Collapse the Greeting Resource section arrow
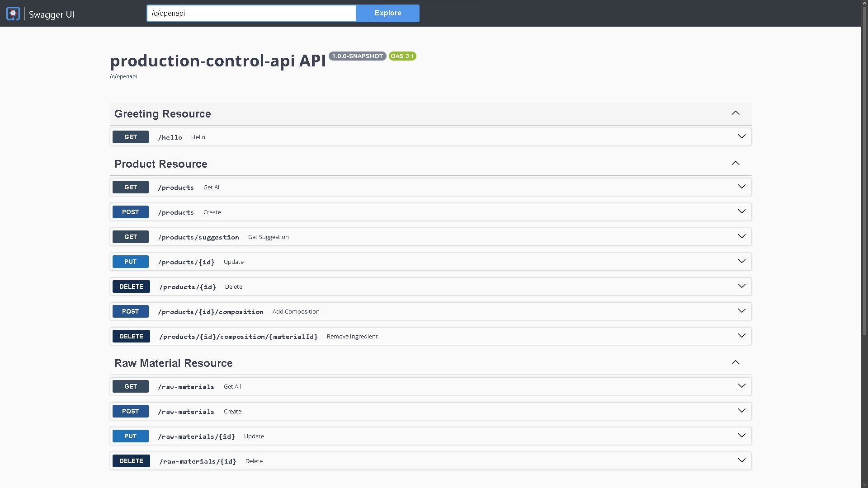Viewport: 868px width, 488px height. coord(736,113)
